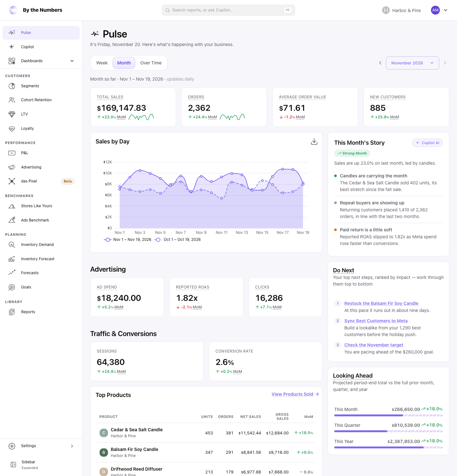Select the Harbor & Pine store switcher
Screen dimensions: 457x476
click(401, 10)
